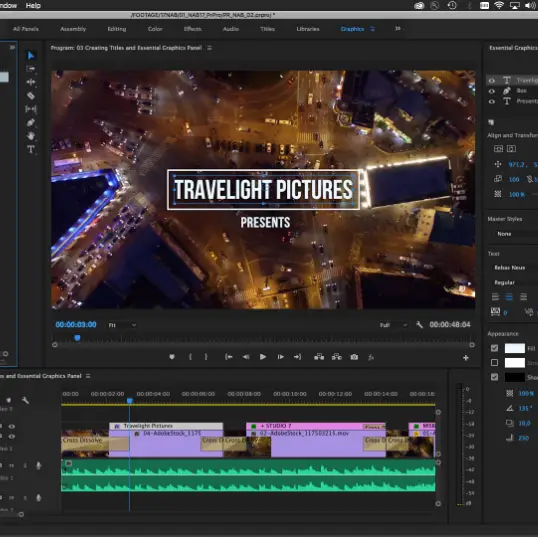This screenshot has height=538, width=538.
Task: Step back one frame
Action: point(246,357)
